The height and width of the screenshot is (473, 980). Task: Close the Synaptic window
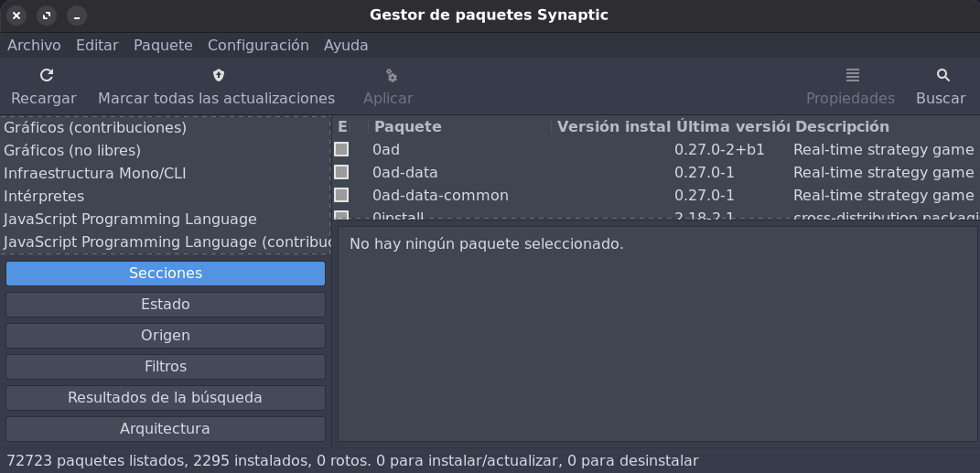coord(16,16)
